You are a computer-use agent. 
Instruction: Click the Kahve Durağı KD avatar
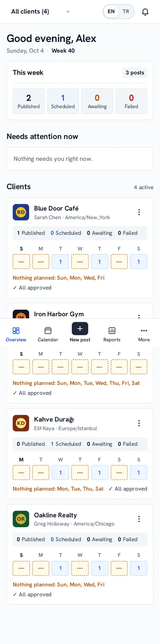(21, 423)
